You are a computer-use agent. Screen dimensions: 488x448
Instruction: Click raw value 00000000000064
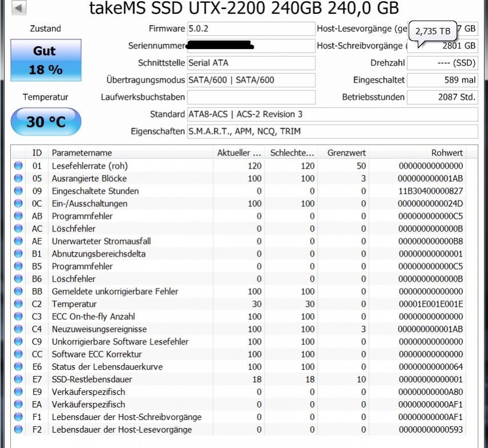[431, 367]
